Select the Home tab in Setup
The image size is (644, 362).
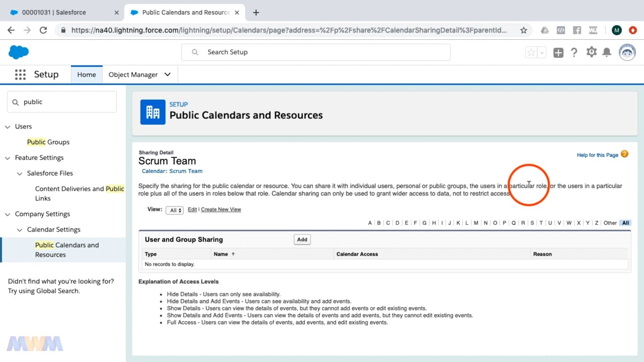click(87, 74)
